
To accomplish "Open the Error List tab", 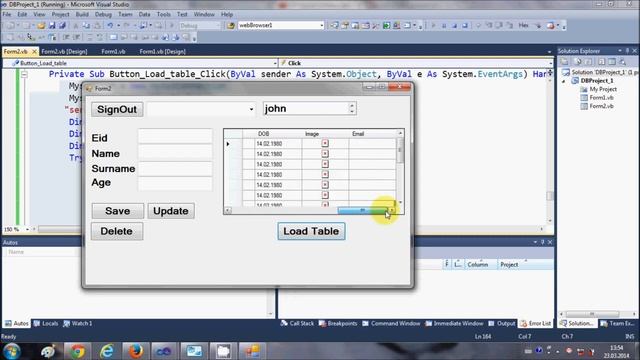I will (536, 323).
